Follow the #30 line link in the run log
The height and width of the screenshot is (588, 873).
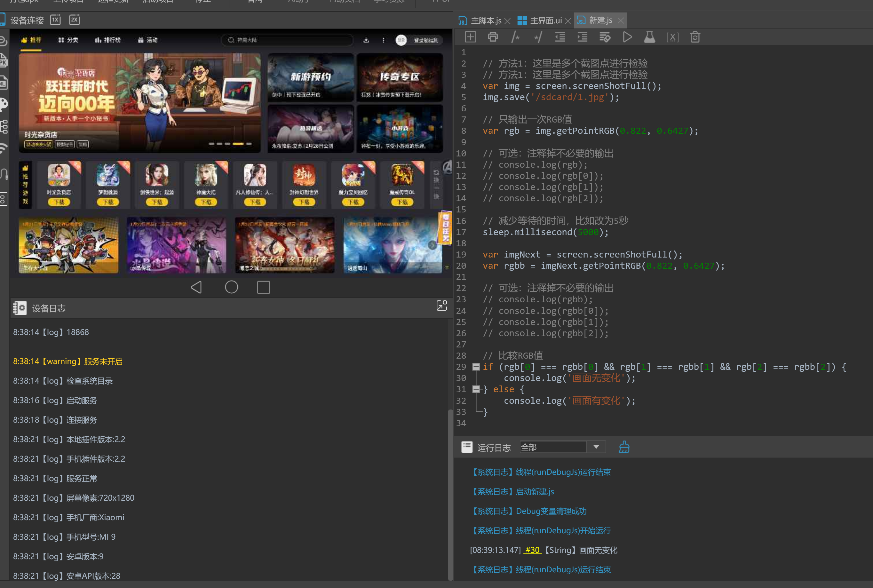[532, 550]
